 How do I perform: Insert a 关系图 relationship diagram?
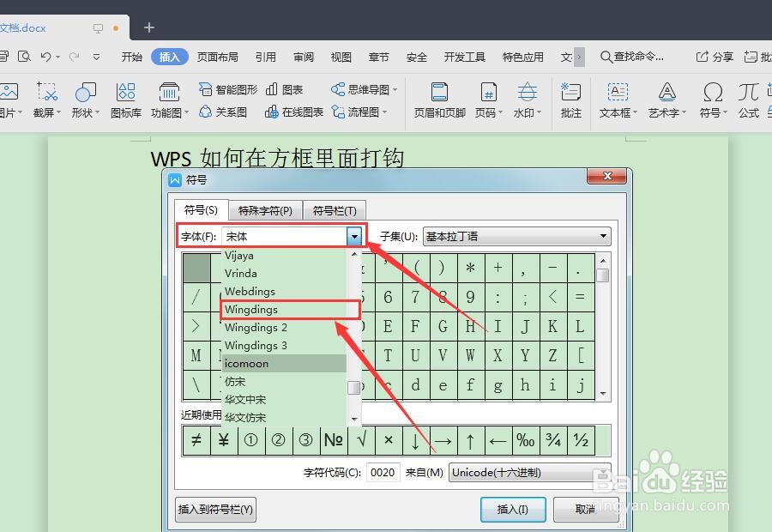pyautogui.click(x=223, y=112)
